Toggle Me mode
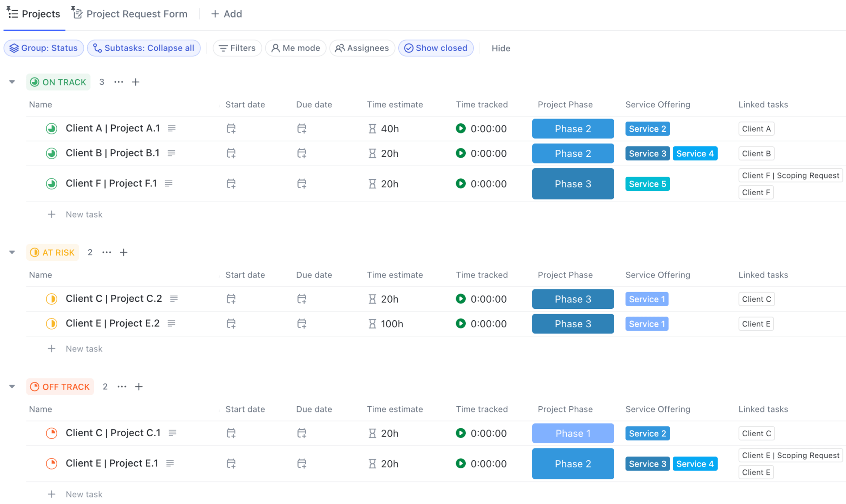846x504 pixels. [296, 48]
